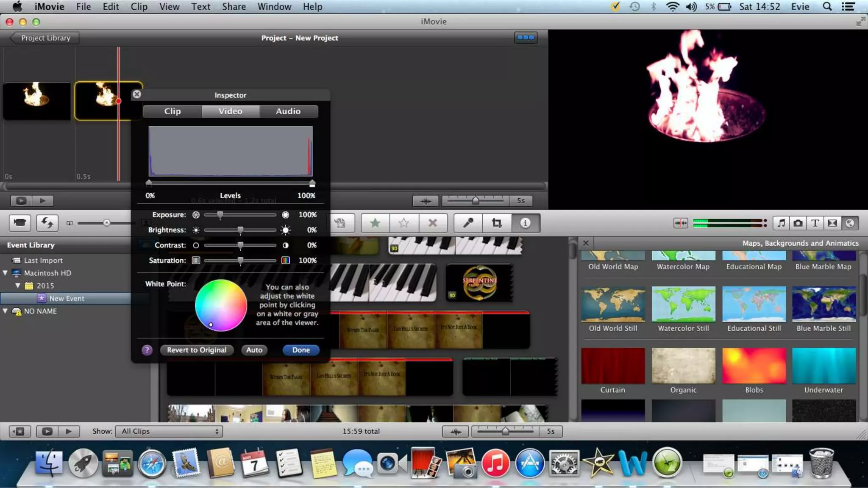Close the Inspector panel
Image resolution: width=868 pixels, height=488 pixels.
click(136, 94)
